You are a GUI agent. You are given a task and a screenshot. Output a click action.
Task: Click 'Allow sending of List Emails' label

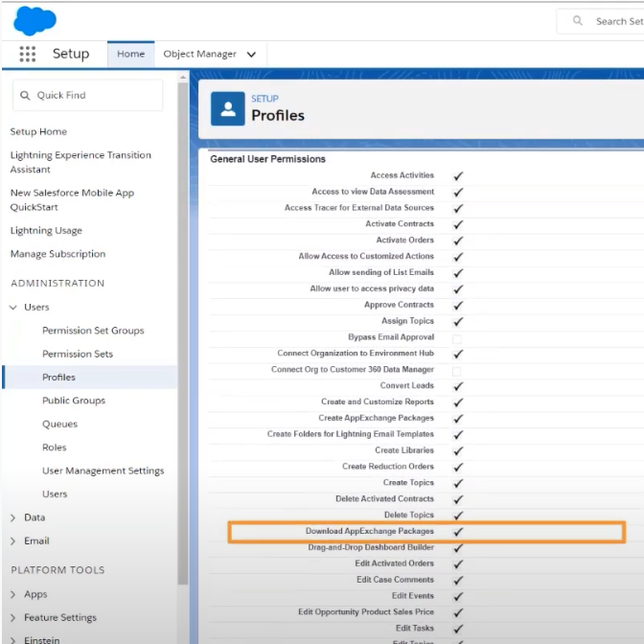pyautogui.click(x=381, y=272)
